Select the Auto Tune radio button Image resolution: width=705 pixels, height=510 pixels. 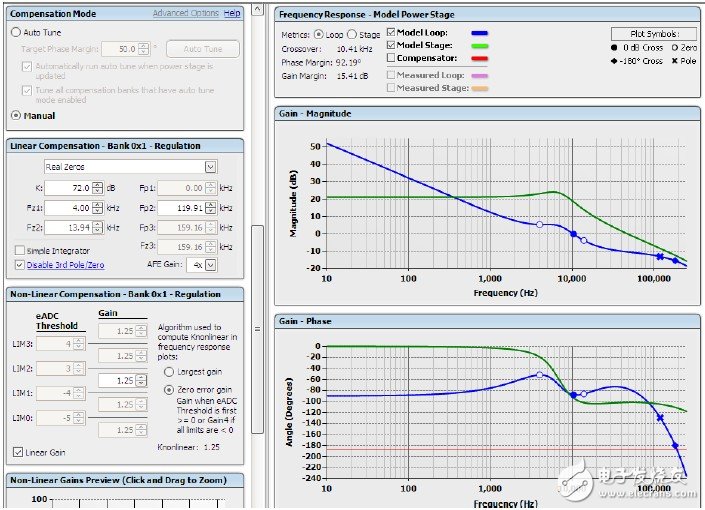15,32
